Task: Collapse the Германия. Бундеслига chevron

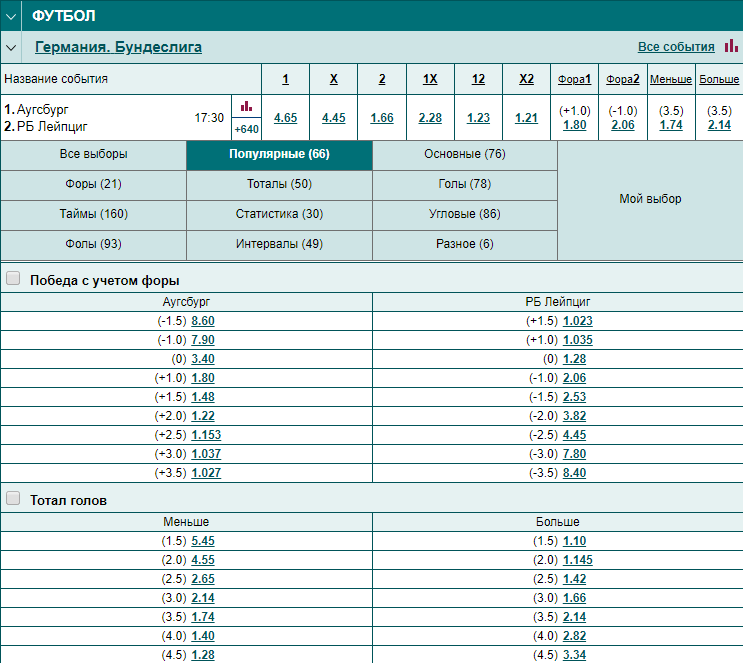Action: coord(11,47)
